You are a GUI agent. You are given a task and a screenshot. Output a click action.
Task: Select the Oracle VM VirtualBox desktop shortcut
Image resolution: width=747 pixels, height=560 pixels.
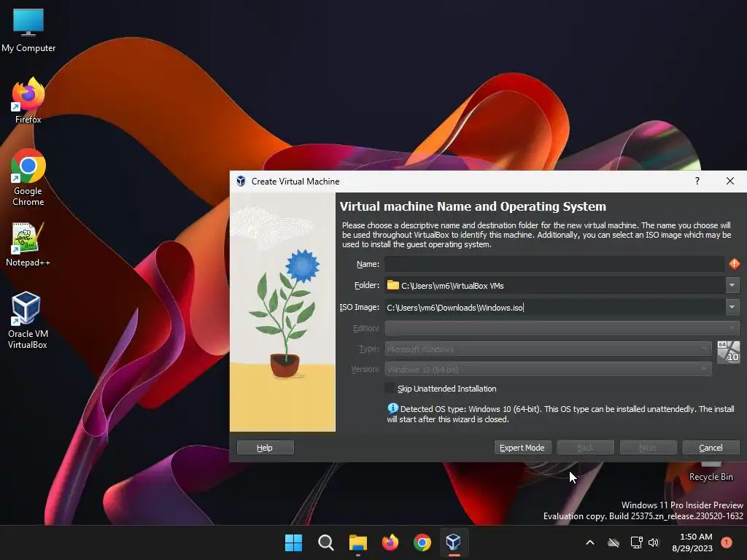coord(28,320)
